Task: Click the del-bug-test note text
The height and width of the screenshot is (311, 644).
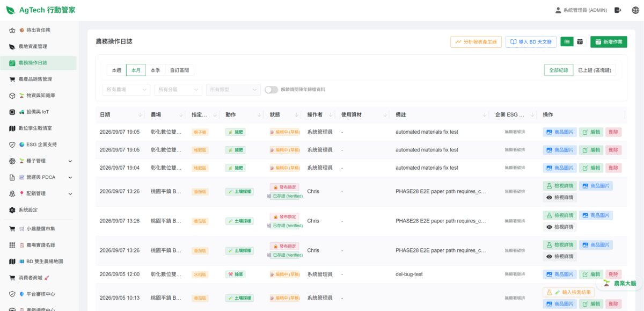Action: [409, 274]
